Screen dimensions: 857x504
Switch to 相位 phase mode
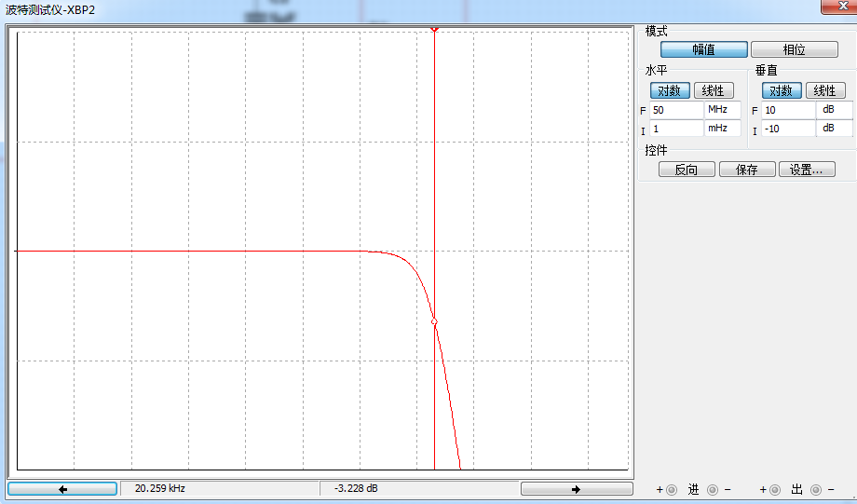click(795, 49)
